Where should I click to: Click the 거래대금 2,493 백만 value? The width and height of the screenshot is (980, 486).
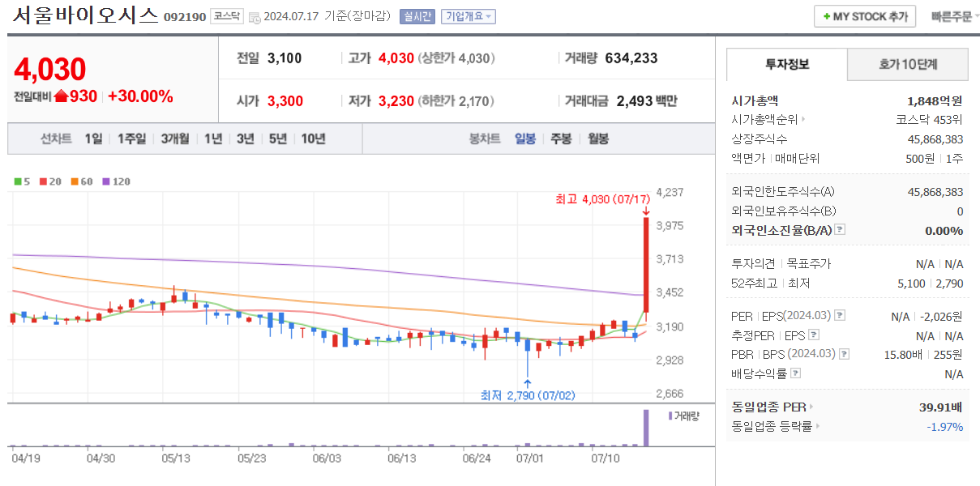647,101
